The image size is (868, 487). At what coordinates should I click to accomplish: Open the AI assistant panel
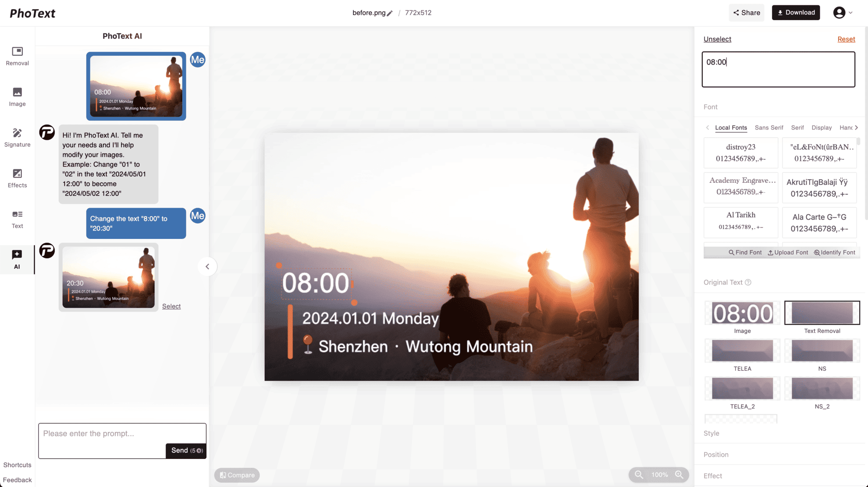[x=17, y=259]
